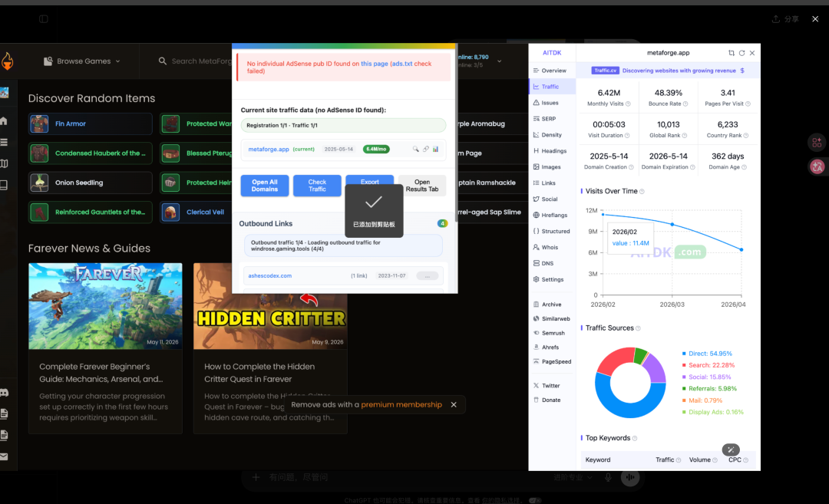This screenshot has height=504, width=829.
Task: Click the Bounce Rate help icon
Action: tap(685, 104)
